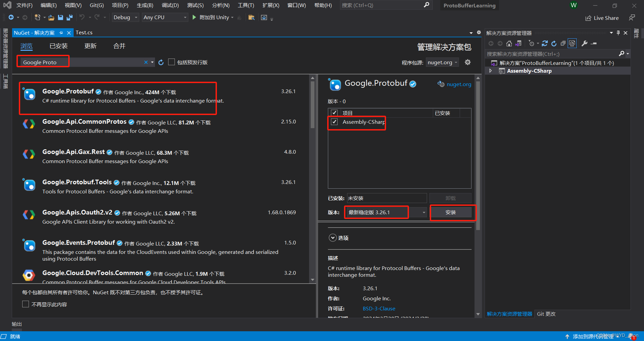Select the Google.Protobuf.Tools package
The height and width of the screenshot is (341, 644).
160,187
